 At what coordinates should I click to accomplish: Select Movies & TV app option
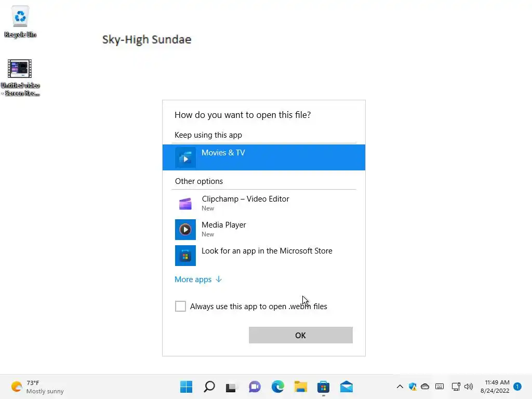(263, 157)
